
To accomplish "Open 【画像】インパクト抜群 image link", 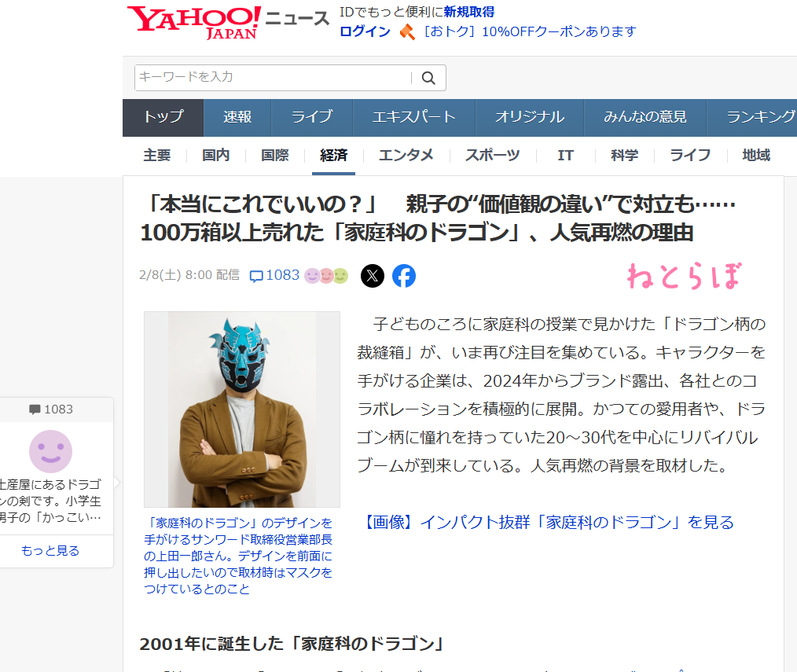I will (x=549, y=523).
